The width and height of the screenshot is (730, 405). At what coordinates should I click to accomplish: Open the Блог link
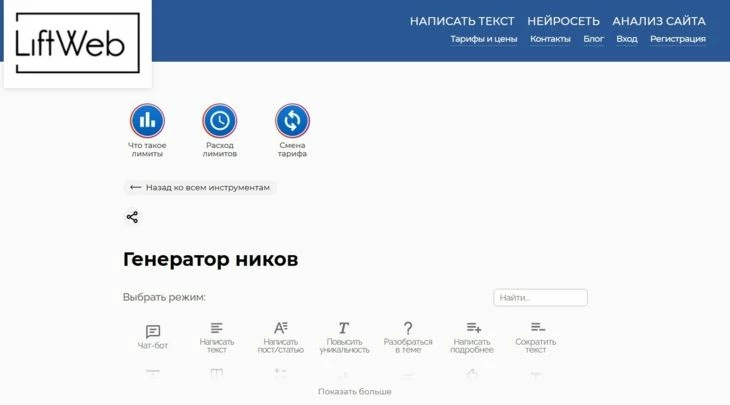594,39
